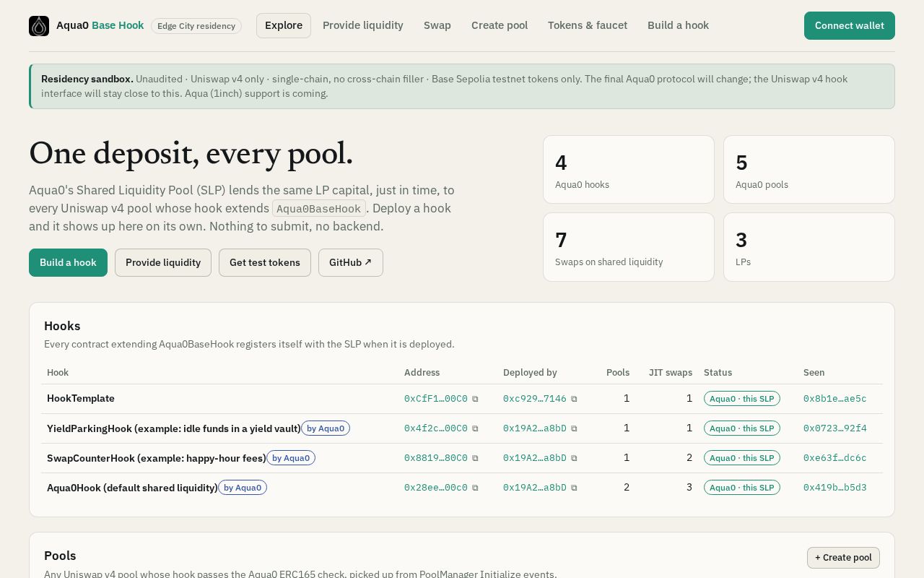Click the green Build a hook button

coord(68,262)
